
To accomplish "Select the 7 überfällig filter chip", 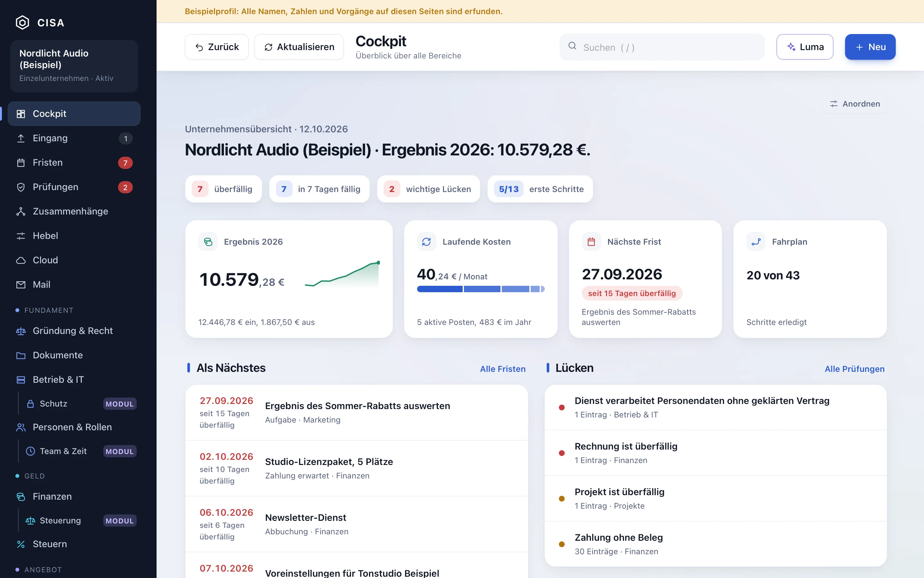I will click(224, 189).
